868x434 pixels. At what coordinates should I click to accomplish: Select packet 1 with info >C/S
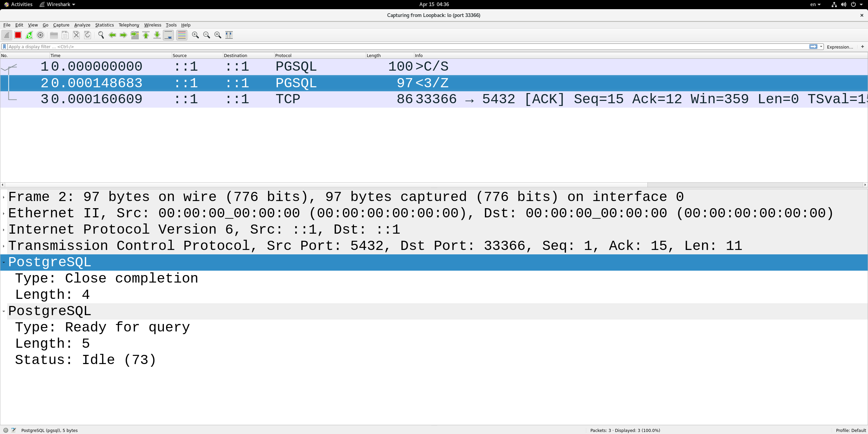[x=434, y=67]
